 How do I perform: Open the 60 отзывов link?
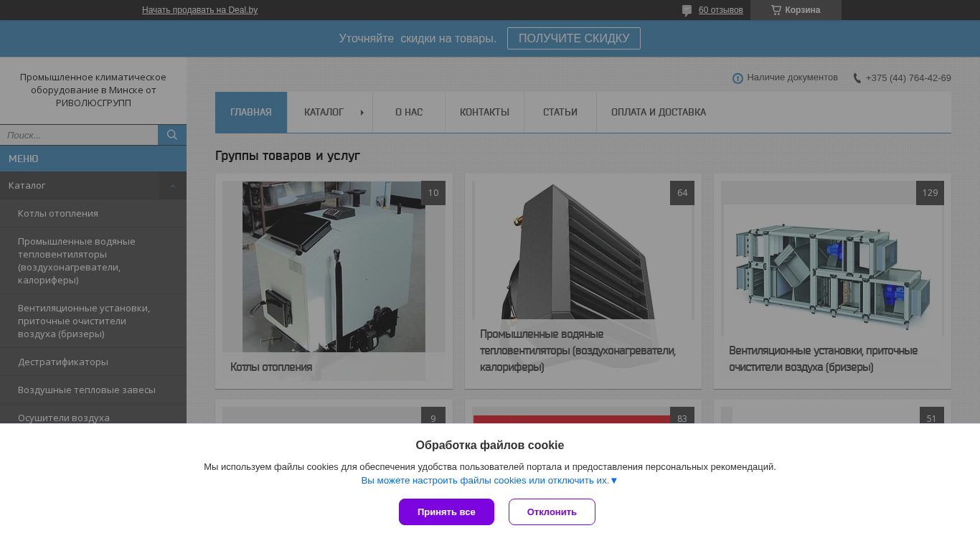click(x=721, y=10)
